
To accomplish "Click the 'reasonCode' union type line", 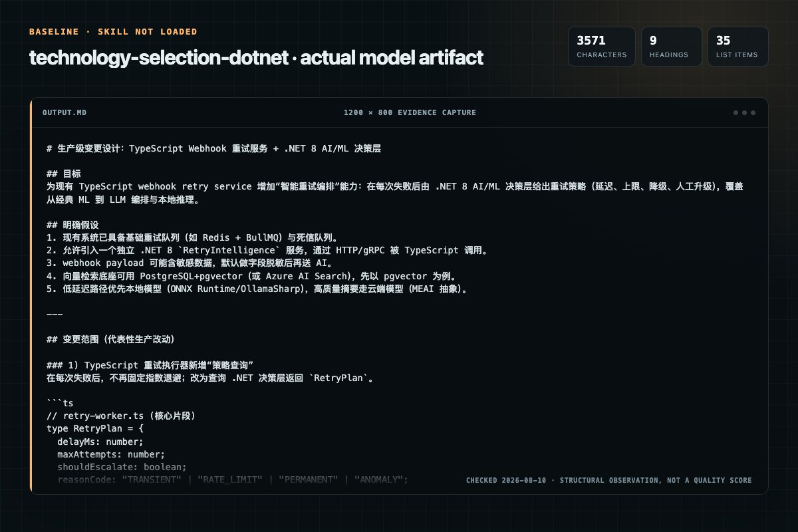I will pos(233,479).
